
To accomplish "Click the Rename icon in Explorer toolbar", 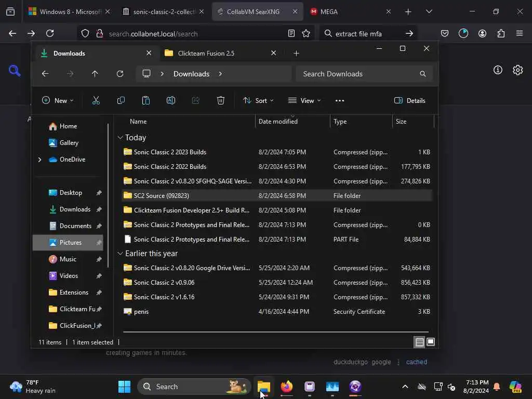I will [170, 100].
